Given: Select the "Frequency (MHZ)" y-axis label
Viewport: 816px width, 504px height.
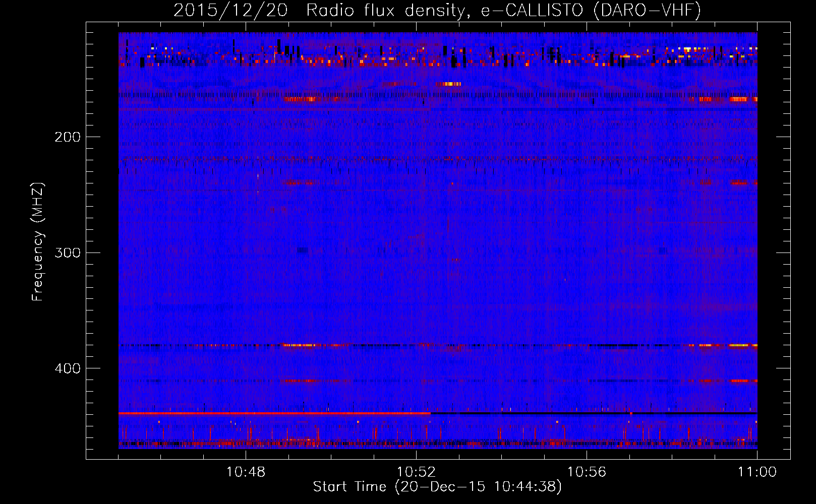Looking at the screenshot, I should tap(38, 242).
